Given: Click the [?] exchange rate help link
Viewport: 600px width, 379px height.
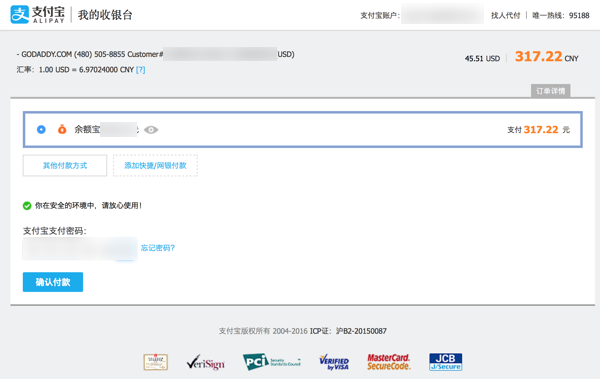Looking at the screenshot, I should [x=140, y=70].
